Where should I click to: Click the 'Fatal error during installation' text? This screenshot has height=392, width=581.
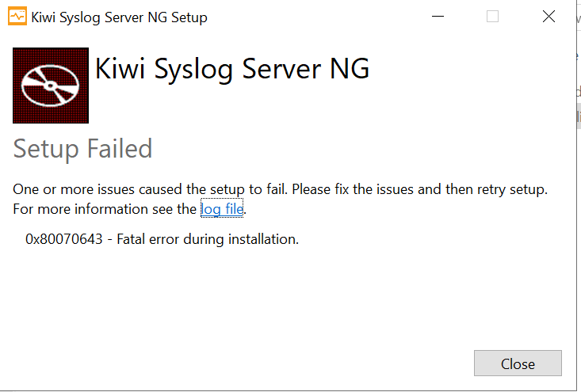tap(208, 239)
